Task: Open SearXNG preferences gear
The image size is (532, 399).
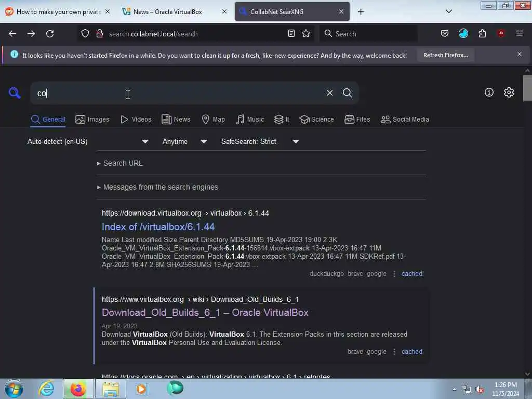Action: (x=509, y=92)
